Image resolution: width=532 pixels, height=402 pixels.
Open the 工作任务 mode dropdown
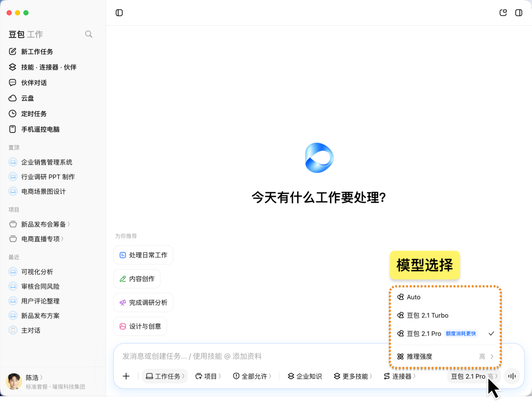(x=165, y=376)
